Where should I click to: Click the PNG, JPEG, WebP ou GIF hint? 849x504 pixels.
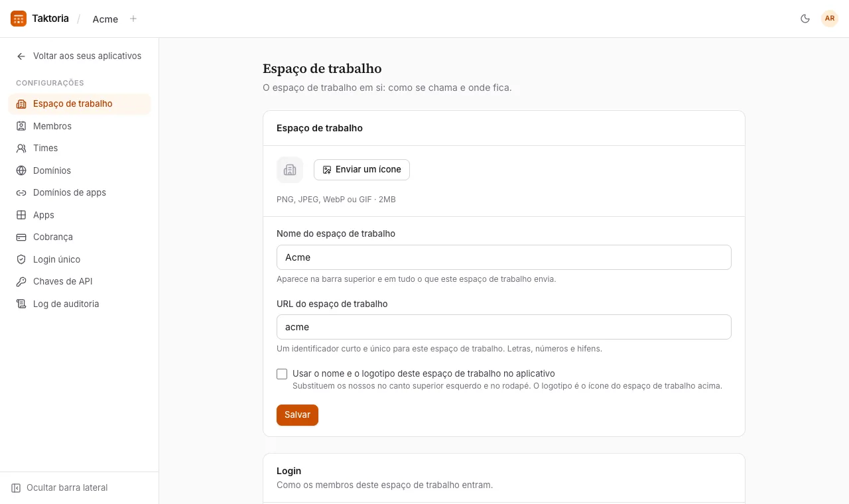click(x=336, y=200)
